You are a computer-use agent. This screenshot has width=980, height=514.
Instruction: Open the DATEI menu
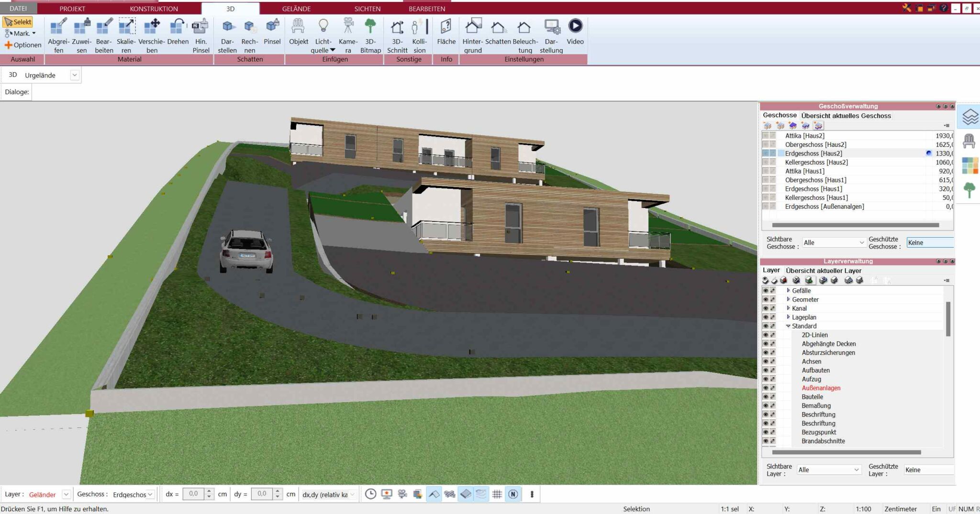click(x=18, y=8)
